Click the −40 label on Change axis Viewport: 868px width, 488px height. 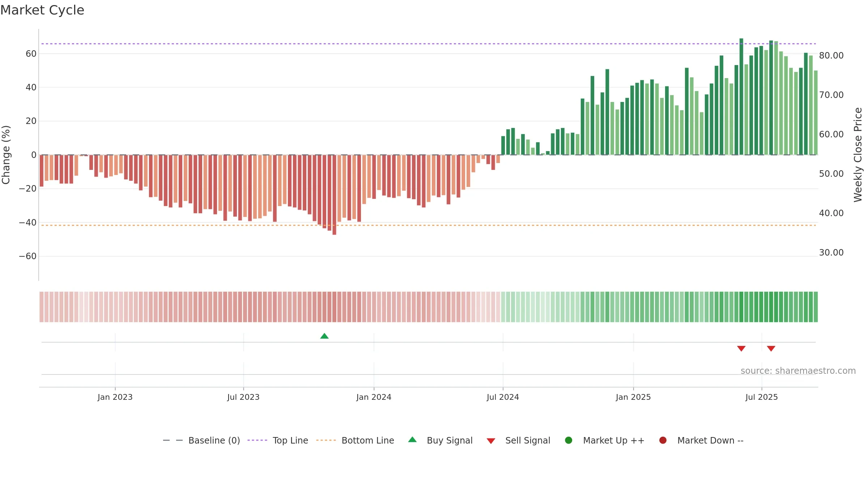coord(28,223)
